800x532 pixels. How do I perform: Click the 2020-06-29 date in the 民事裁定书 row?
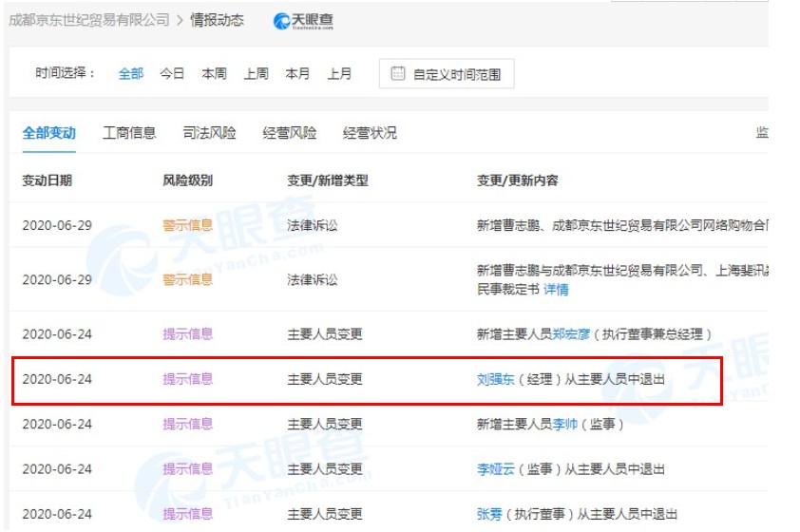(57, 279)
